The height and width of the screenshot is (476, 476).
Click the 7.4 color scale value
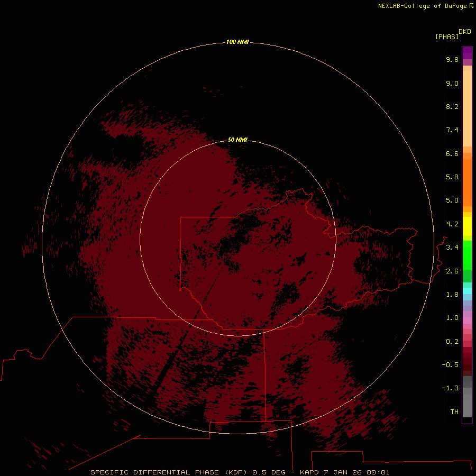click(452, 130)
